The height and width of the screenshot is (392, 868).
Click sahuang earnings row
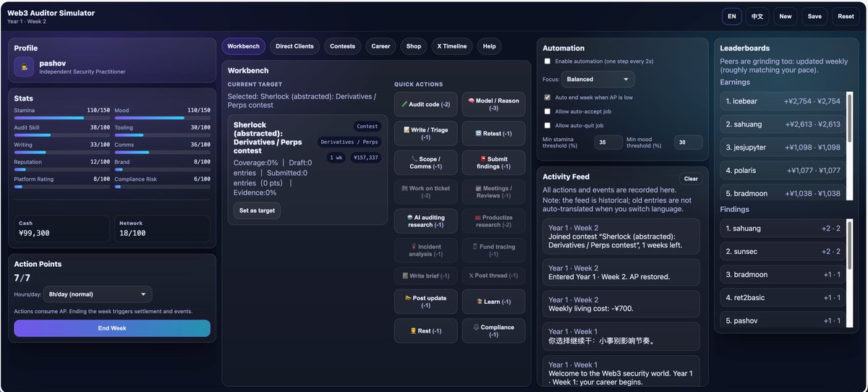coord(783,124)
